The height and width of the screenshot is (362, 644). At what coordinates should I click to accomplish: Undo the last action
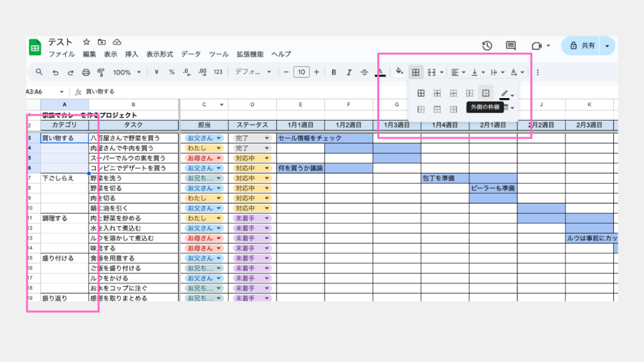56,72
